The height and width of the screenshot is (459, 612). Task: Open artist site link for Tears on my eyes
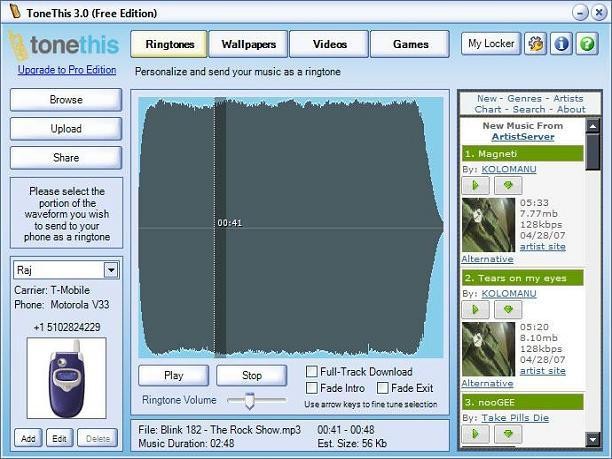click(x=543, y=371)
